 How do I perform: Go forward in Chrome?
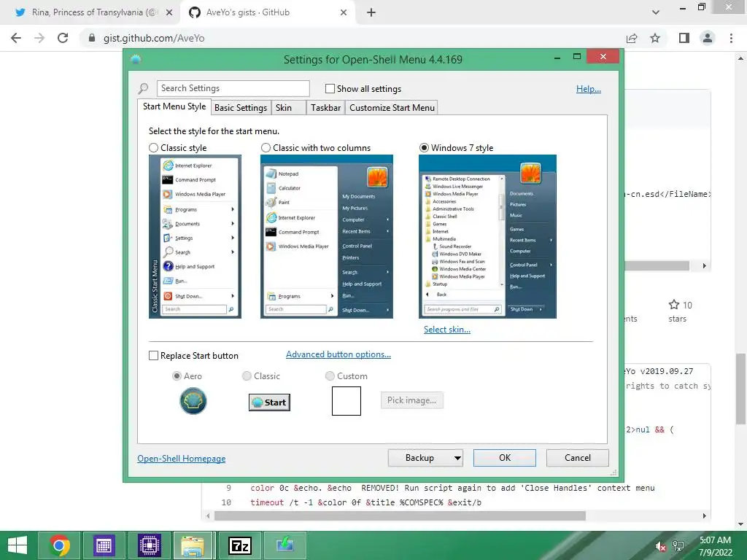click(x=39, y=38)
